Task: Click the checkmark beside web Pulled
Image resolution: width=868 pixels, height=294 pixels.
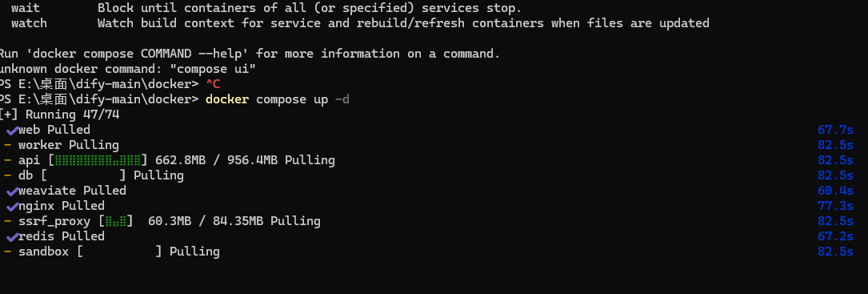Action: click(x=12, y=131)
